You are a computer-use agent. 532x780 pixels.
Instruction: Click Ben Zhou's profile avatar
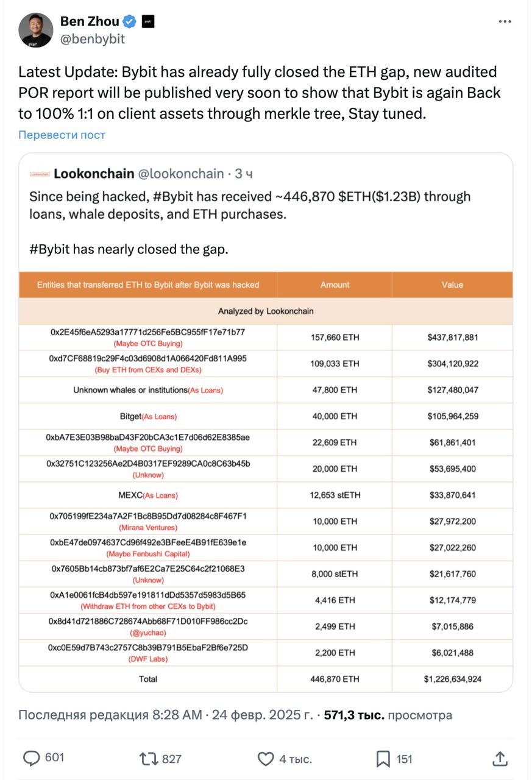(35, 30)
